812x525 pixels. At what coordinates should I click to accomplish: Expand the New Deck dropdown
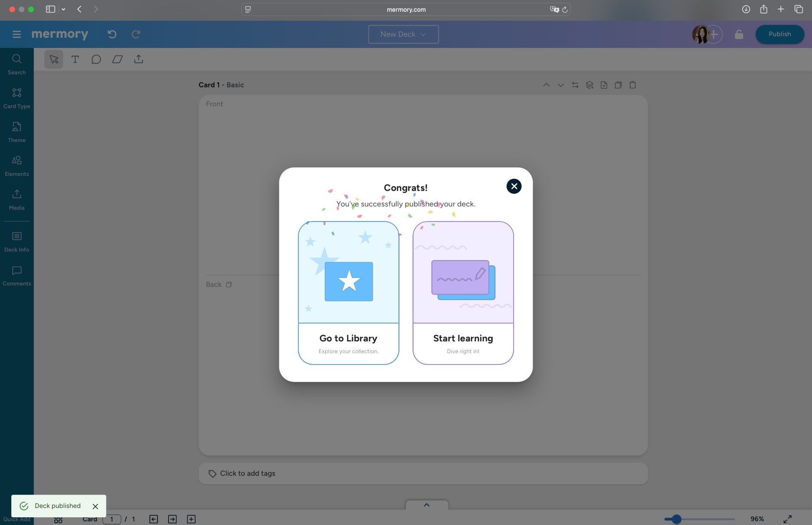403,34
